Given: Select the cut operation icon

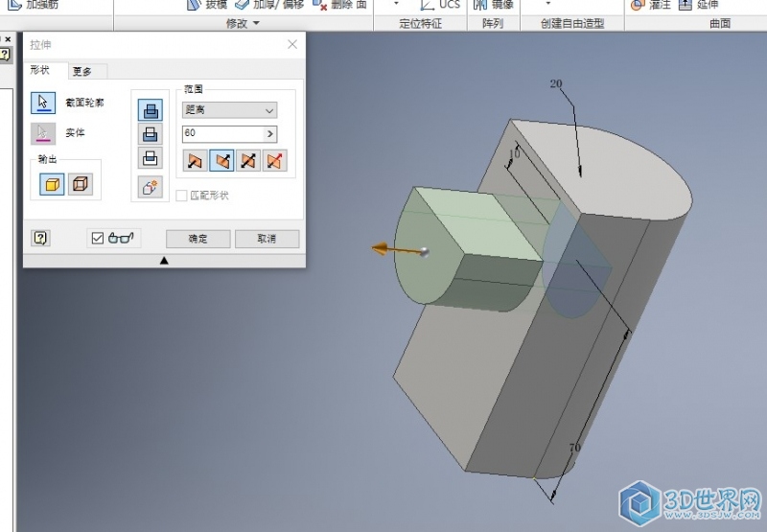Looking at the screenshot, I should coord(150,134).
